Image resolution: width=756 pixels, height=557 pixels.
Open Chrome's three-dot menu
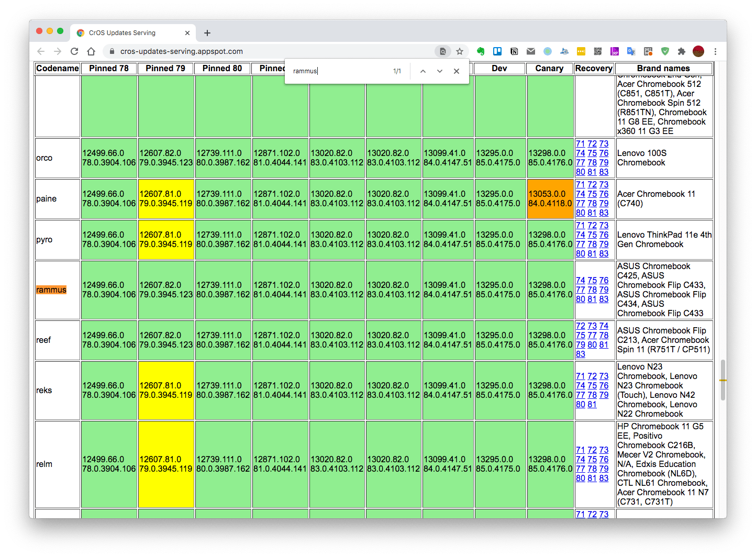pyautogui.click(x=715, y=51)
